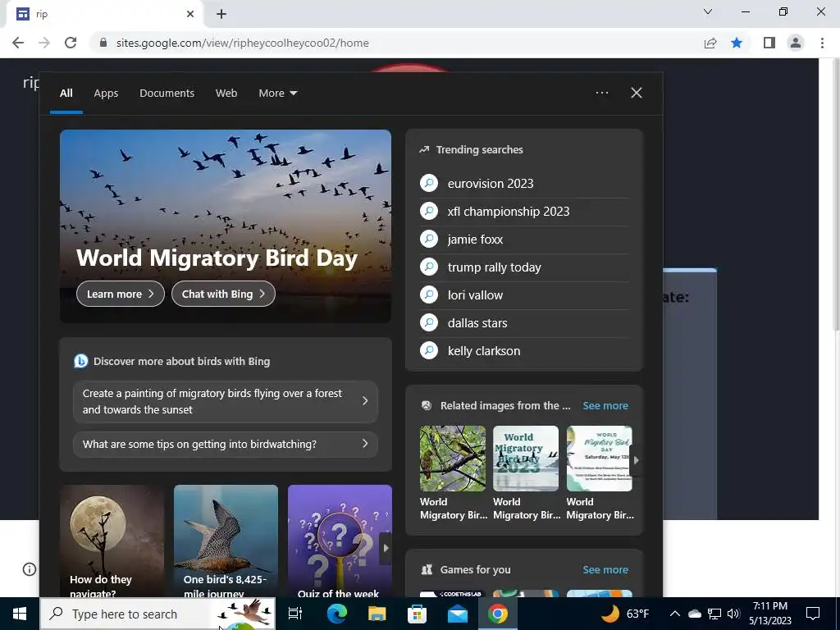Click the info icon on the Google Site
Screen dimensions: 840x630
coord(30,569)
